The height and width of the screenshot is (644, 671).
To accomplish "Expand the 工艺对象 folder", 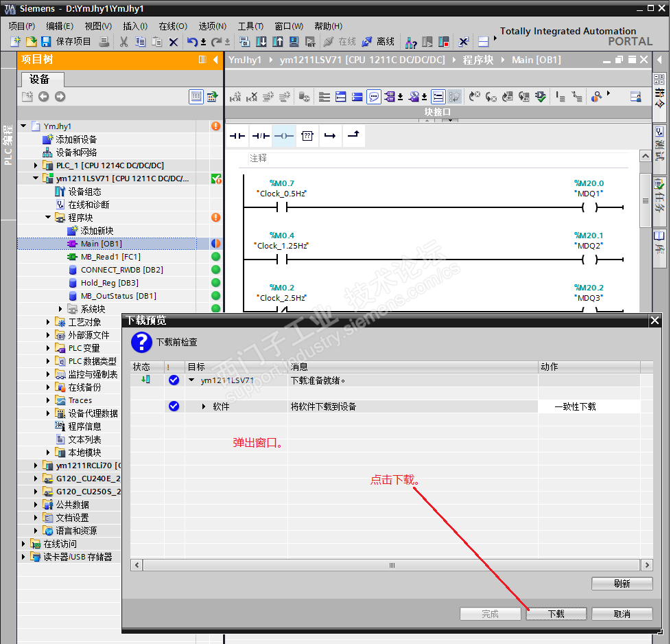I will [48, 322].
